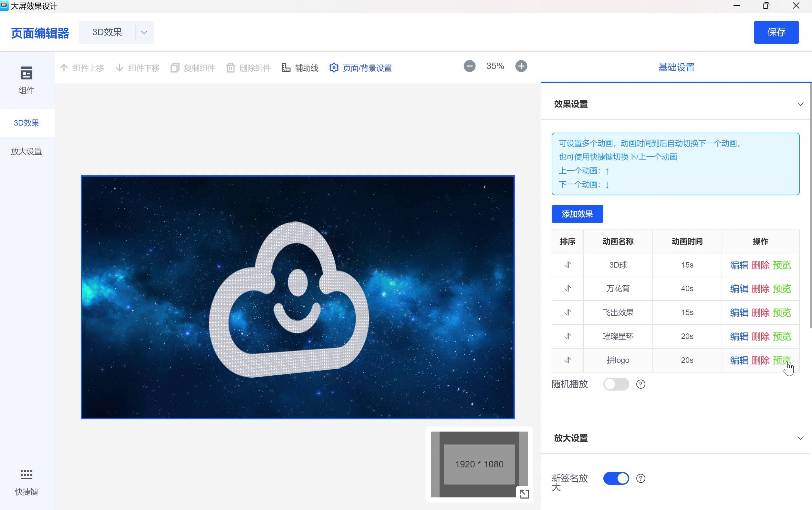Screen dimensions: 812x510
Task: Click the sort handle for 3D球 row
Action: pyautogui.click(x=567, y=265)
